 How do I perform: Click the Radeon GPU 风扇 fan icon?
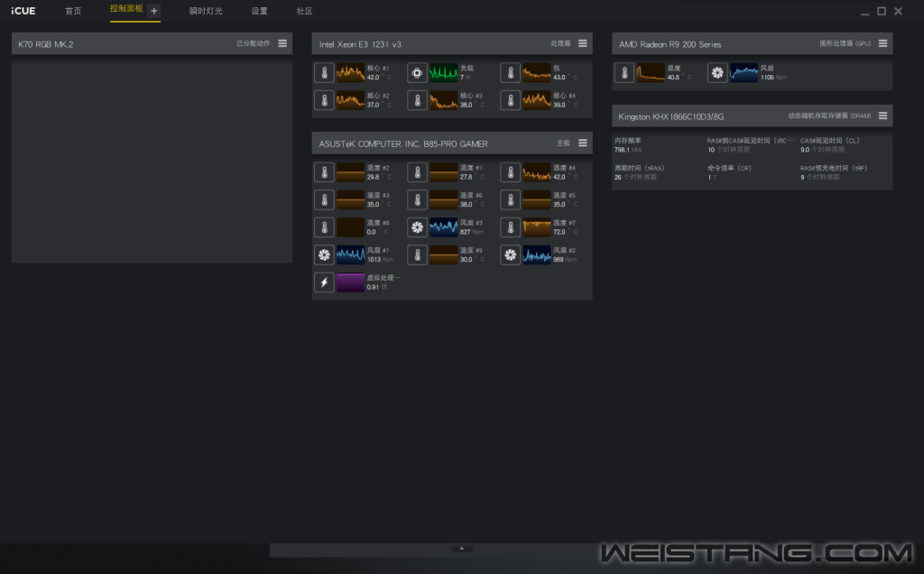(717, 72)
